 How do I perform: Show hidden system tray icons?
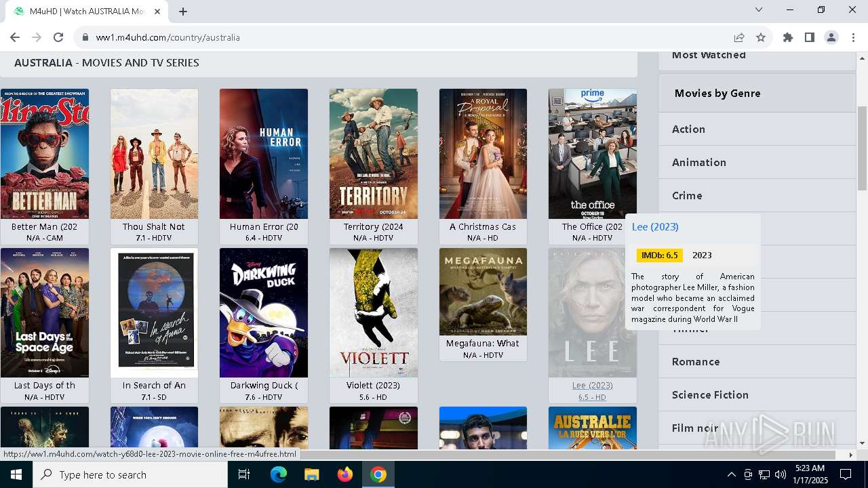pyautogui.click(x=731, y=474)
